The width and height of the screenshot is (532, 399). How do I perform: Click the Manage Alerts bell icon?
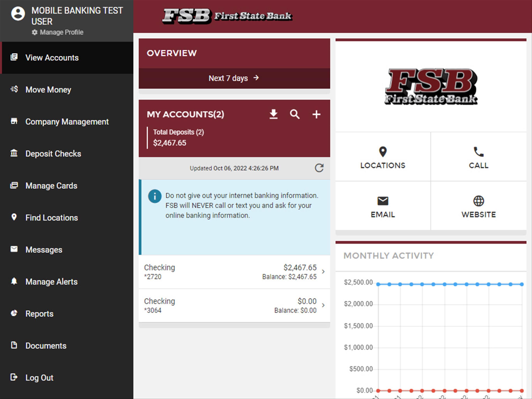click(14, 281)
